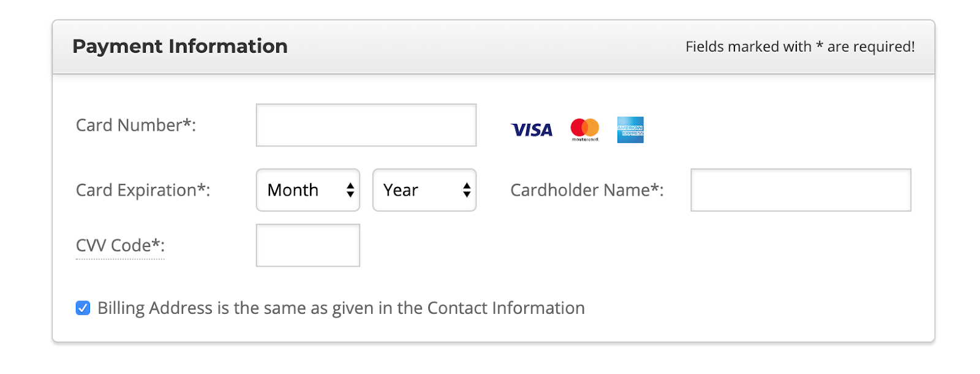Image resolution: width=980 pixels, height=374 pixels.
Task: Click the Cardholder Name label
Action: tap(587, 190)
